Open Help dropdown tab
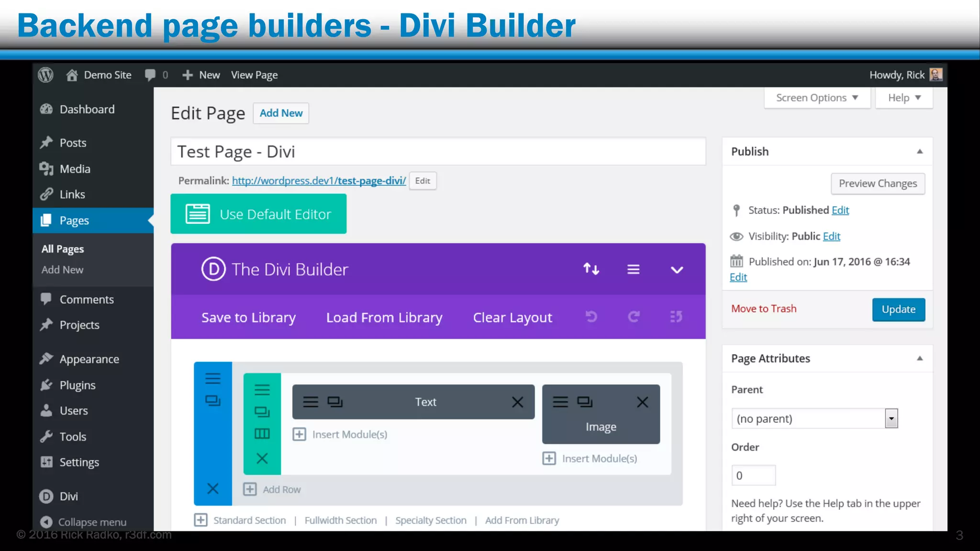 (x=904, y=98)
